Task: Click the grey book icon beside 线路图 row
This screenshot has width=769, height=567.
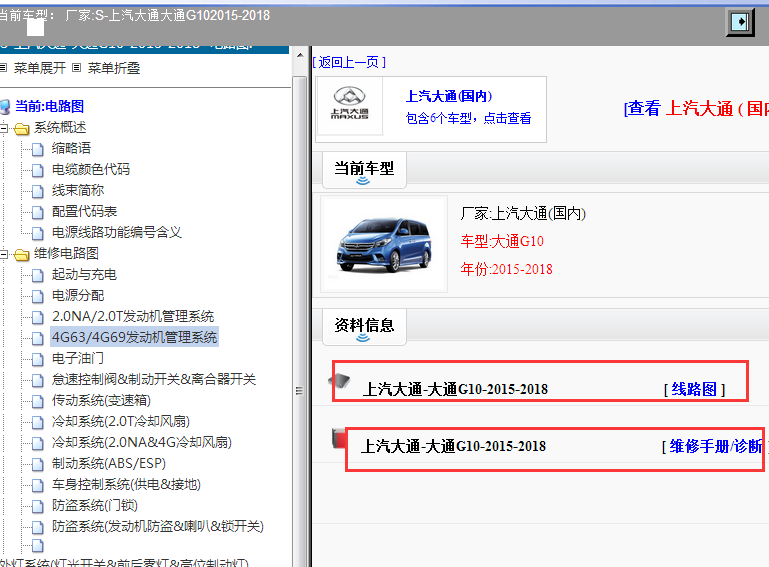Action: coord(341,382)
